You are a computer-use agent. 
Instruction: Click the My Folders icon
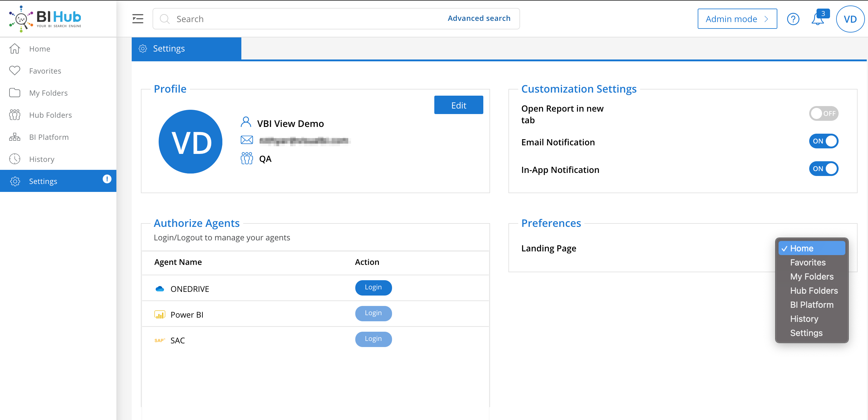pos(14,93)
